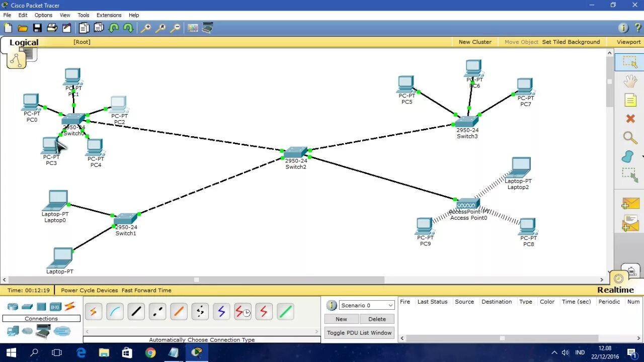
Task: Open the Extensions menu
Action: tap(109, 15)
